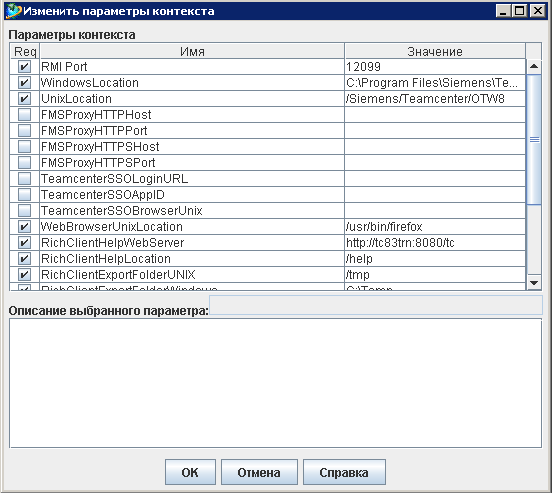Uncheck the WebBrowserUnixLocation checkbox
This screenshot has height=493, width=552.
[x=24, y=226]
